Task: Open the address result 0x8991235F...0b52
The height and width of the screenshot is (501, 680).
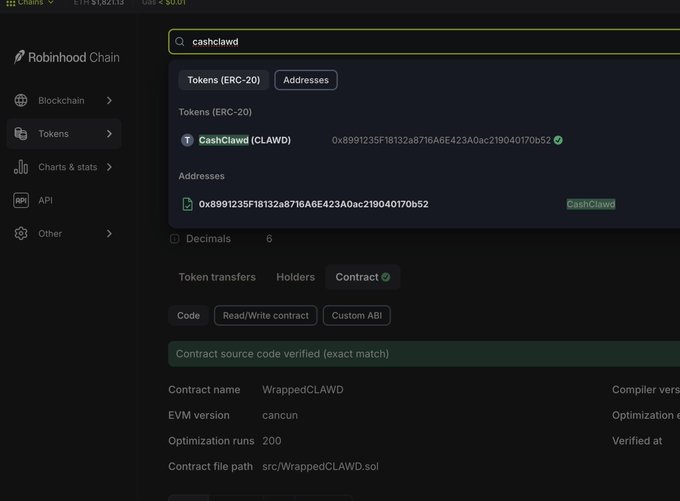Action: (x=314, y=204)
